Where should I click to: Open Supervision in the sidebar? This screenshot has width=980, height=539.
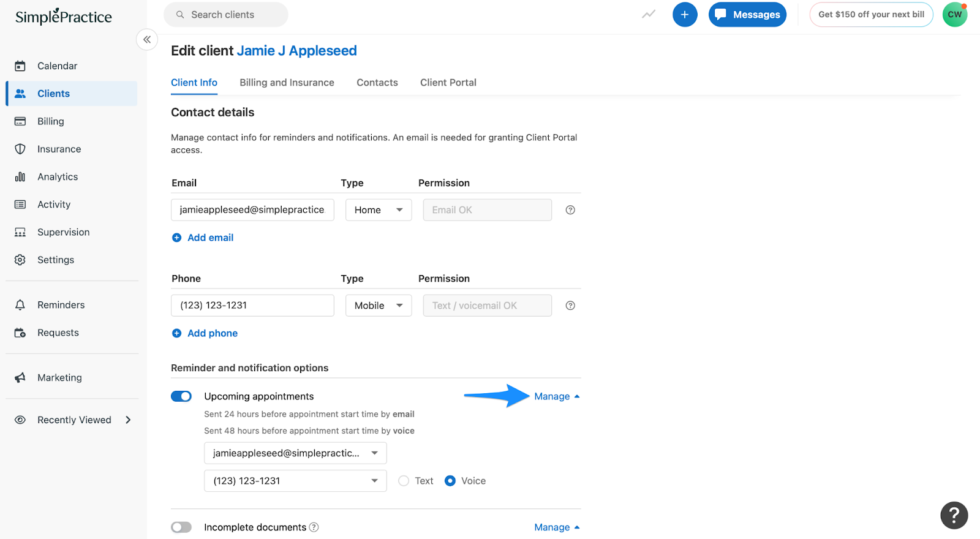(72, 232)
